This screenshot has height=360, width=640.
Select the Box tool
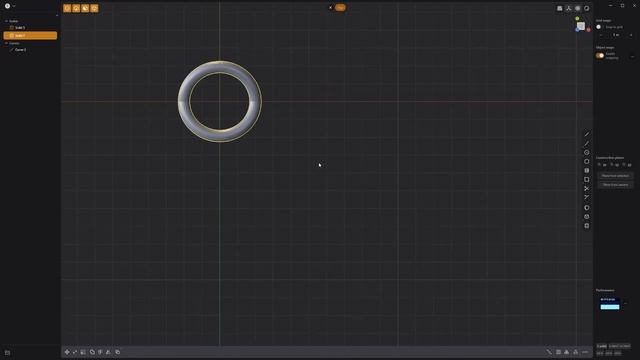click(587, 226)
